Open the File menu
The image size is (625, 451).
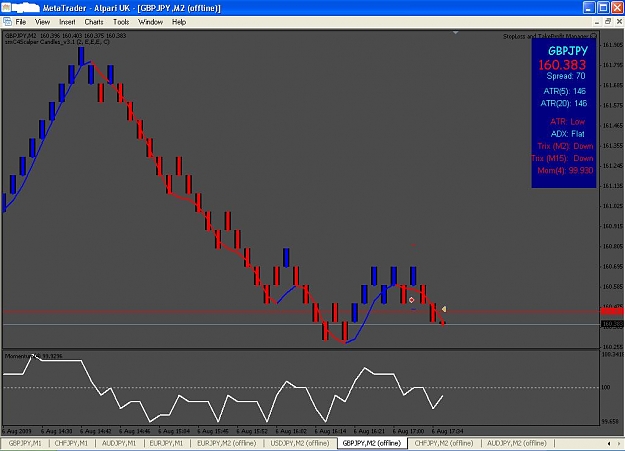pyautogui.click(x=21, y=22)
